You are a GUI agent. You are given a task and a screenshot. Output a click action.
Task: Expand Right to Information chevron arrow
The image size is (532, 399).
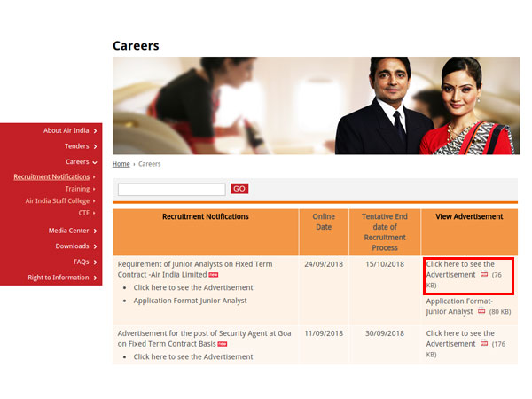click(x=96, y=278)
